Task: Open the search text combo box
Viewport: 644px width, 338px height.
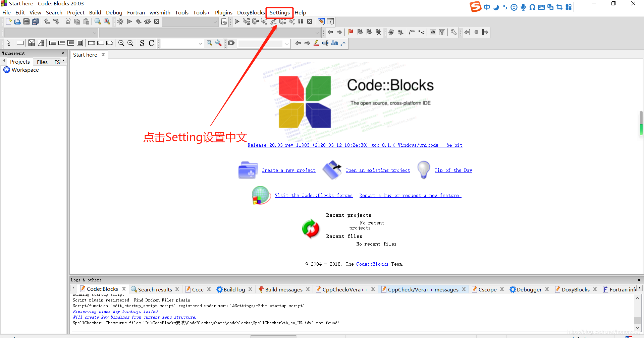Action: pos(182,44)
